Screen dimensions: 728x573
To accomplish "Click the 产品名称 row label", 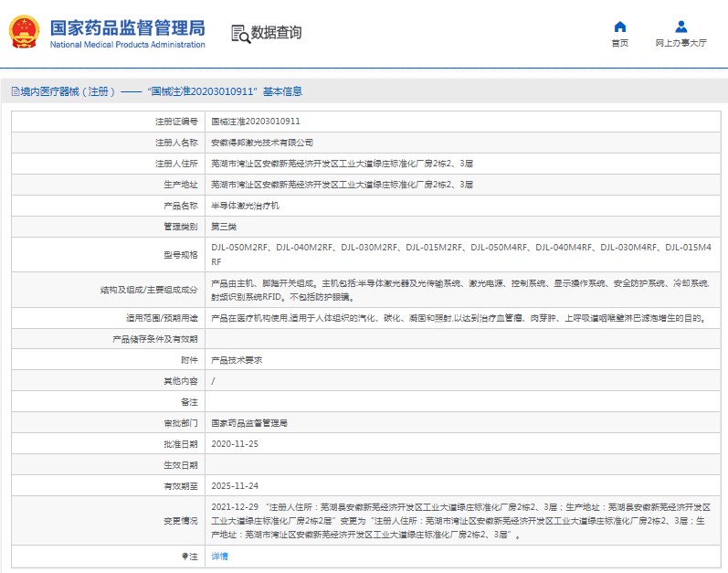I will click(x=181, y=206).
